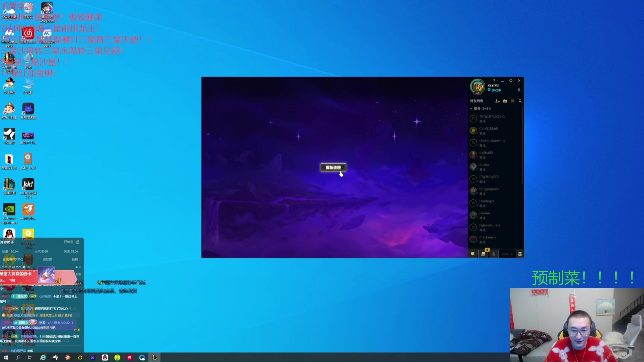Image resolution: width=644 pixels, height=362 pixels.
Task: Select friend E7g3U5g5E2
Action: tap(495, 179)
